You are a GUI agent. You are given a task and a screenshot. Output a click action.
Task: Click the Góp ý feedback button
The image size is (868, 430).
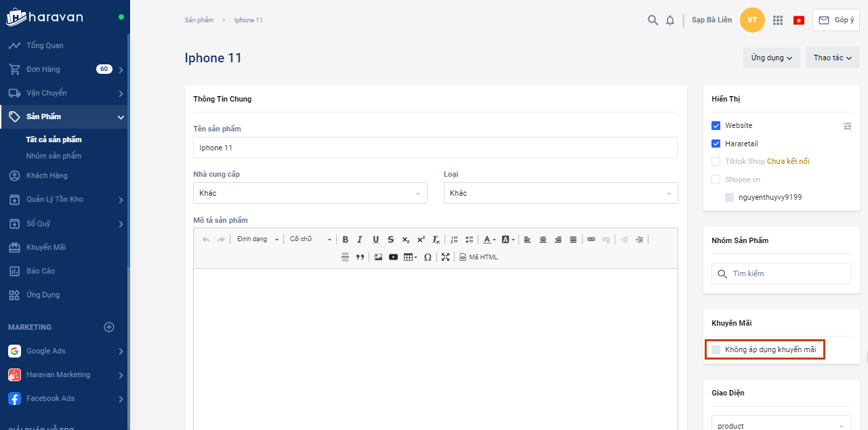[x=836, y=20]
